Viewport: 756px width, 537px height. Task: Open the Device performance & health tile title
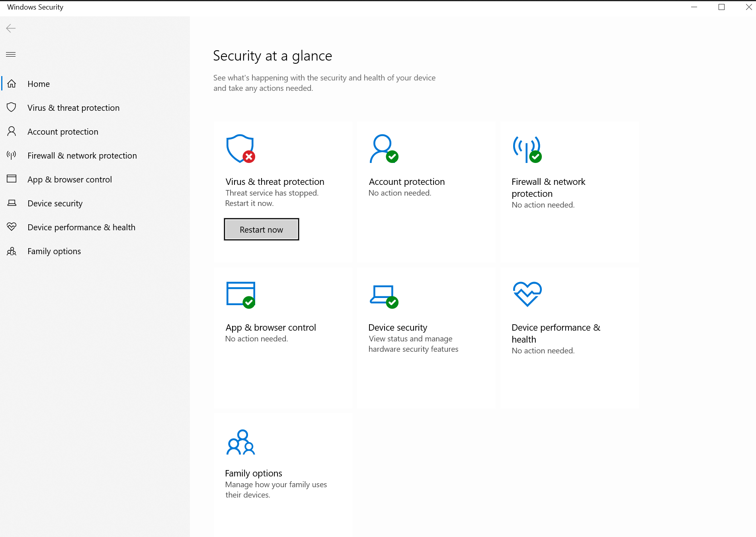pos(556,333)
